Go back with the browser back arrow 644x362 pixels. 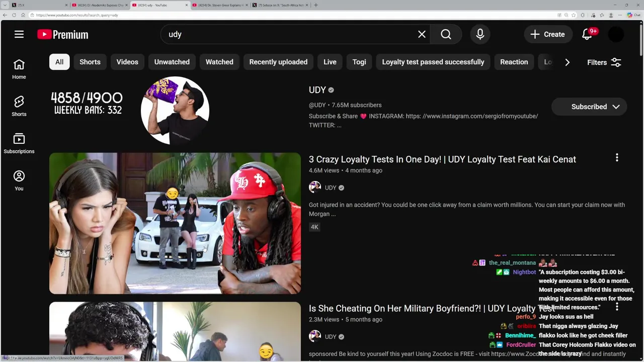pyautogui.click(x=5, y=15)
